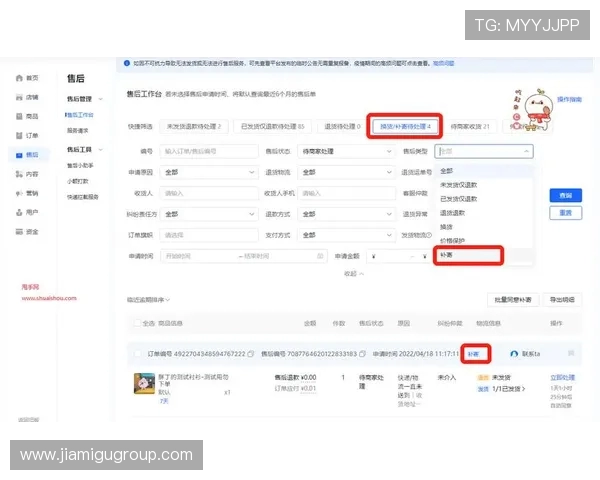Click the 导出明细 export button
The image size is (600, 480).
point(562,300)
